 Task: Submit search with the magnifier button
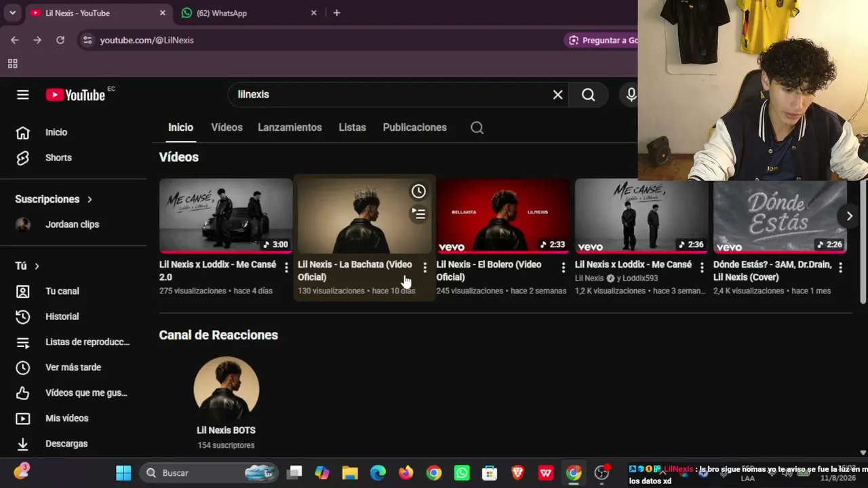[588, 95]
